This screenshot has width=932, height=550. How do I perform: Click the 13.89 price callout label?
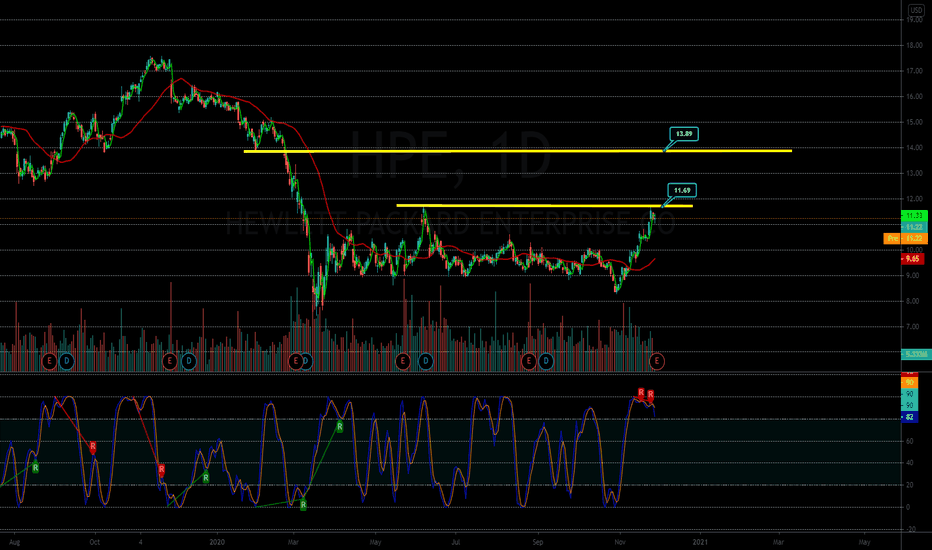684,134
